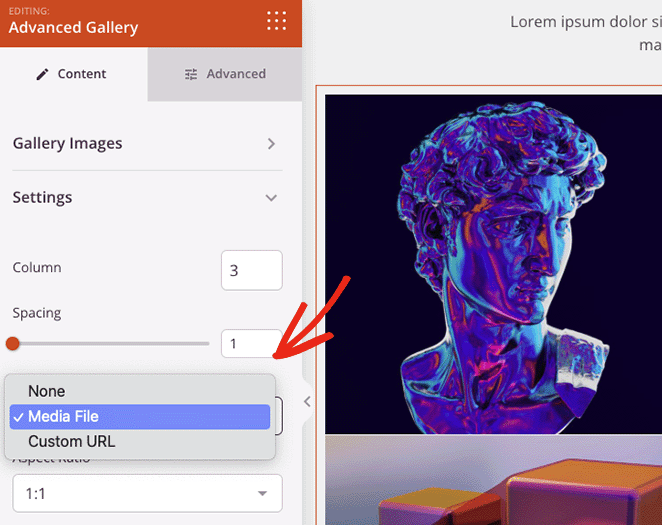Click the Spacing slider handle
Viewport: 662px width, 525px height.
tap(13, 344)
